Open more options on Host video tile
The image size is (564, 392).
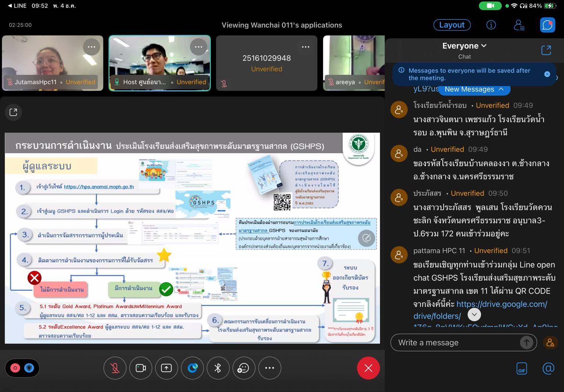point(199,47)
